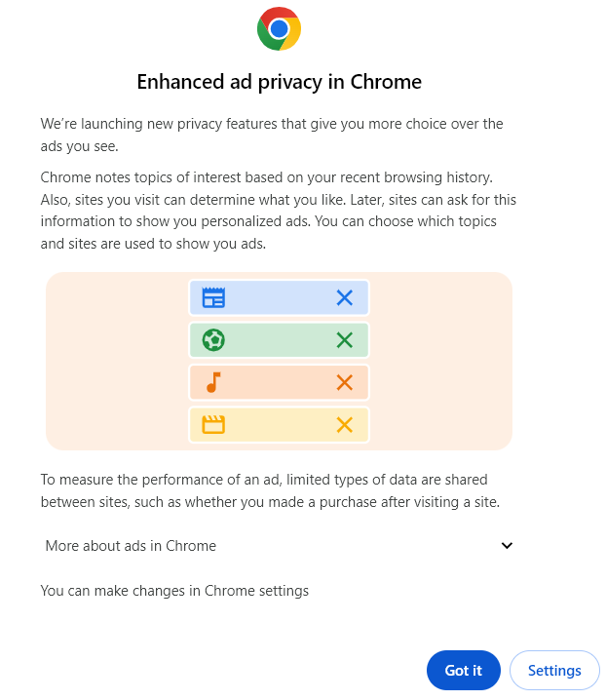Remove the music topic with orange X
Screen dimensions: 606x700
tap(344, 382)
